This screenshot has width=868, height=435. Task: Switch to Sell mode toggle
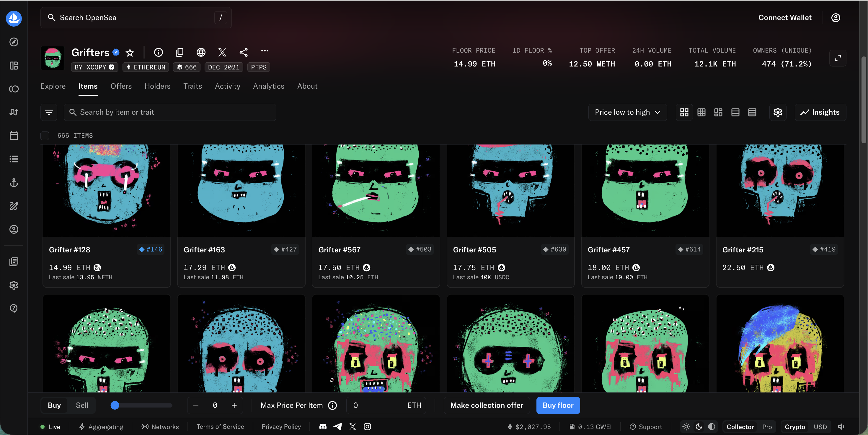81,405
